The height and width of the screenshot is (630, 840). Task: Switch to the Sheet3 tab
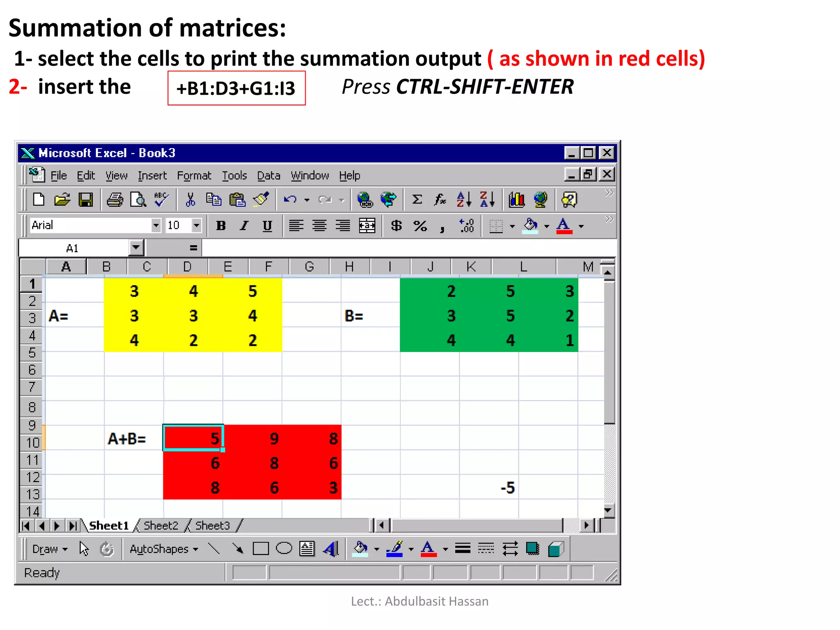[212, 525]
